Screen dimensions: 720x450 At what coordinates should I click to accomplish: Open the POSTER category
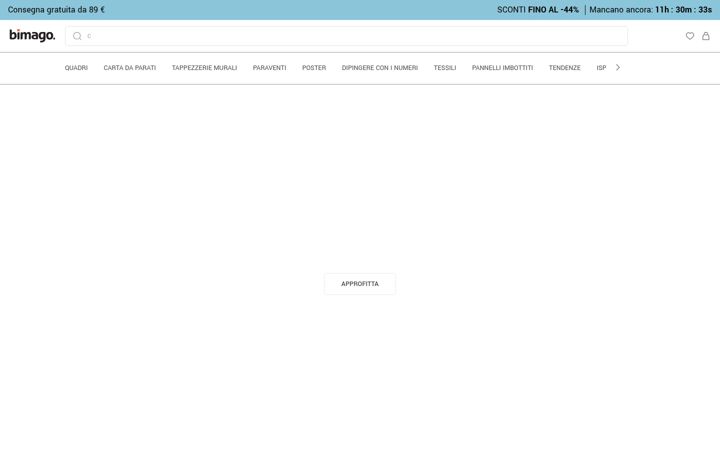(314, 68)
